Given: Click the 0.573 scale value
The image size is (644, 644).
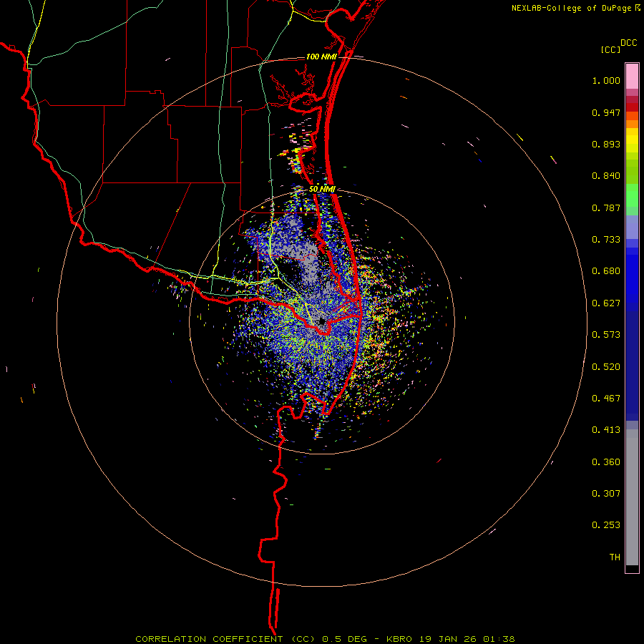Looking at the screenshot, I should 606,335.
